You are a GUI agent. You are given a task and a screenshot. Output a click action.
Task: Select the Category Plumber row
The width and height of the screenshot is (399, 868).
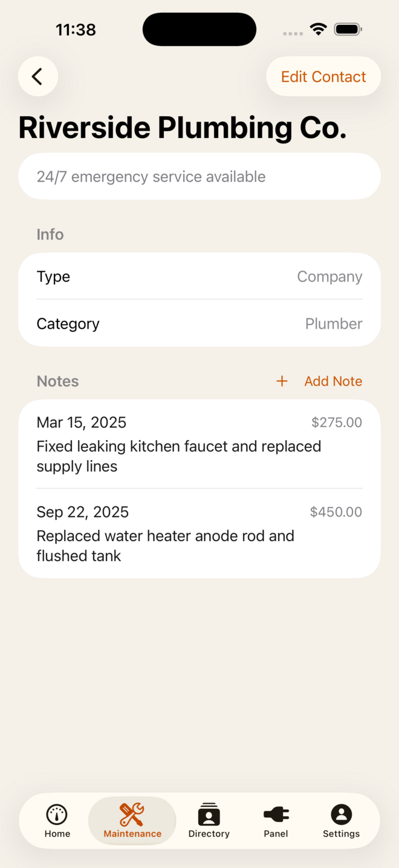tap(199, 324)
